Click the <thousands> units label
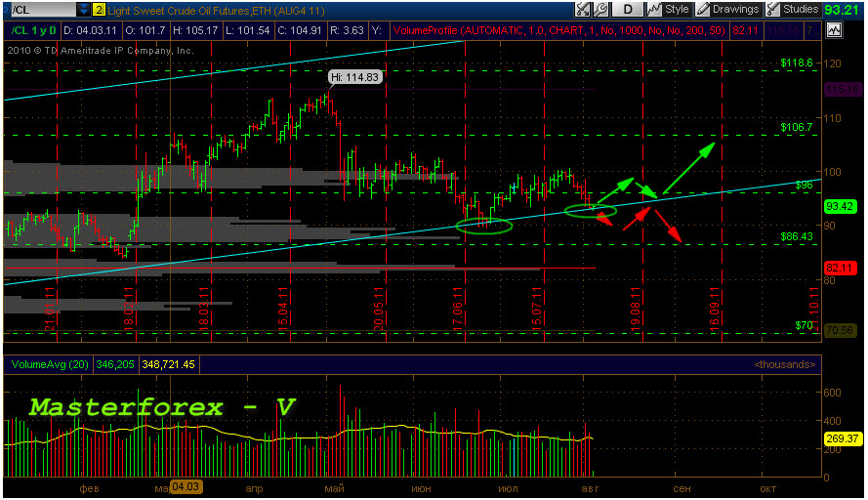This screenshot has height=500, width=868. tap(784, 364)
